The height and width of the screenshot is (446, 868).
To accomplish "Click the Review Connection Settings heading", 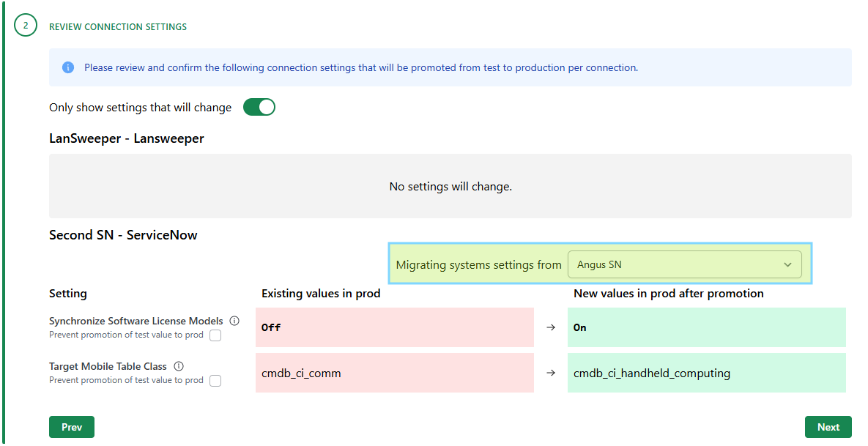I will pyautogui.click(x=118, y=26).
